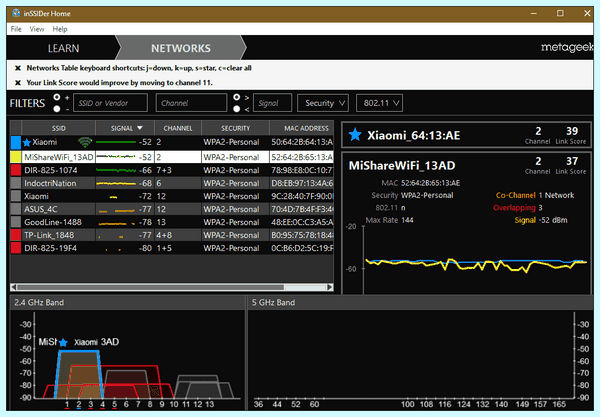Click the Xiaomi_64:13:AE starred network header
This screenshot has height=417, width=600.
466,135
